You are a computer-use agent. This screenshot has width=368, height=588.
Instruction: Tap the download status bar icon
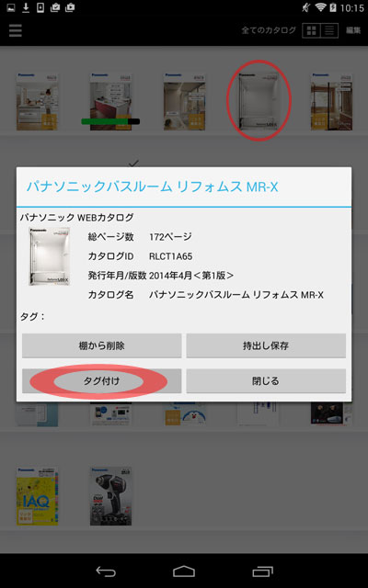point(26,7)
